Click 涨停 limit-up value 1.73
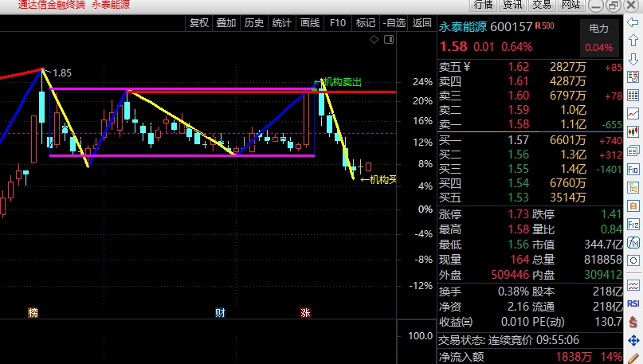 coord(519,214)
